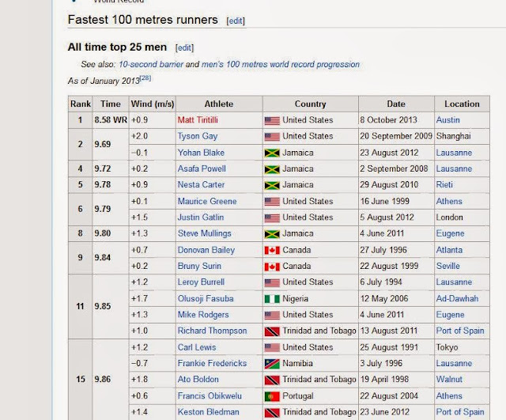The height and width of the screenshot is (420, 506).
Task: Click Port of Spain in Richard Thompson row
Action: coord(460,331)
